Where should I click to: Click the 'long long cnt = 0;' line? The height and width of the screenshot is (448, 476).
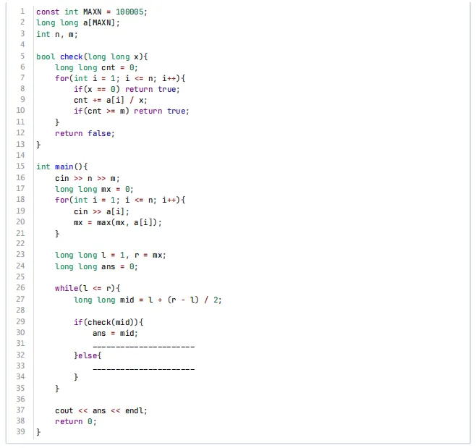click(96, 68)
